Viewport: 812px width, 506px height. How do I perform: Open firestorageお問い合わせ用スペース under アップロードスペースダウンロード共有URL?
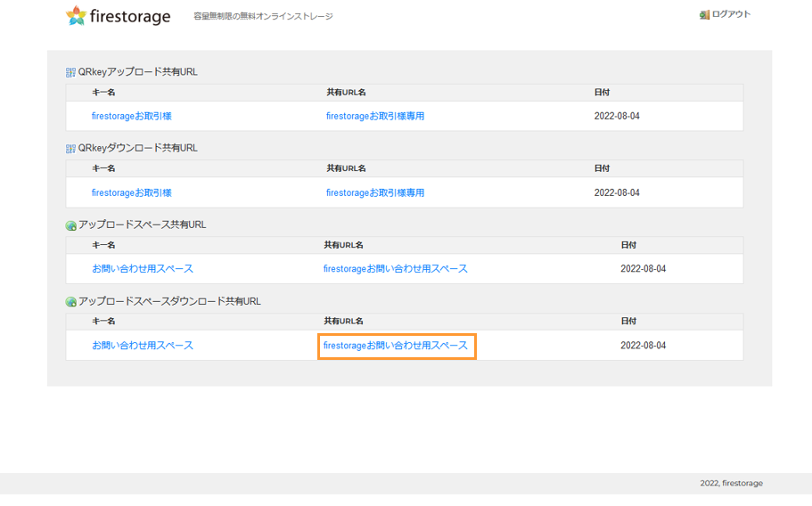[x=395, y=345]
